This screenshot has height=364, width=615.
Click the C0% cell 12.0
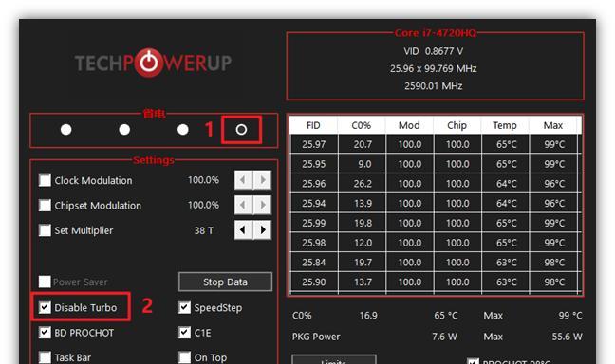[362, 243]
